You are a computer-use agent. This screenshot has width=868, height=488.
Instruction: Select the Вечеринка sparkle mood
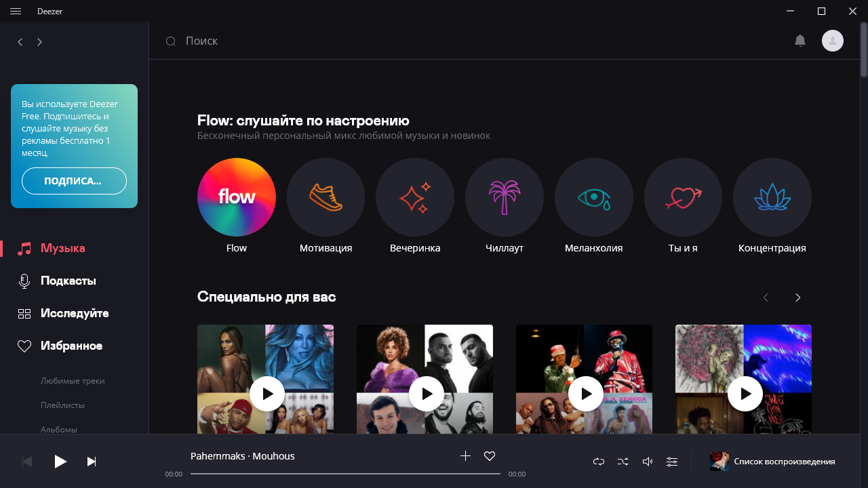(415, 197)
